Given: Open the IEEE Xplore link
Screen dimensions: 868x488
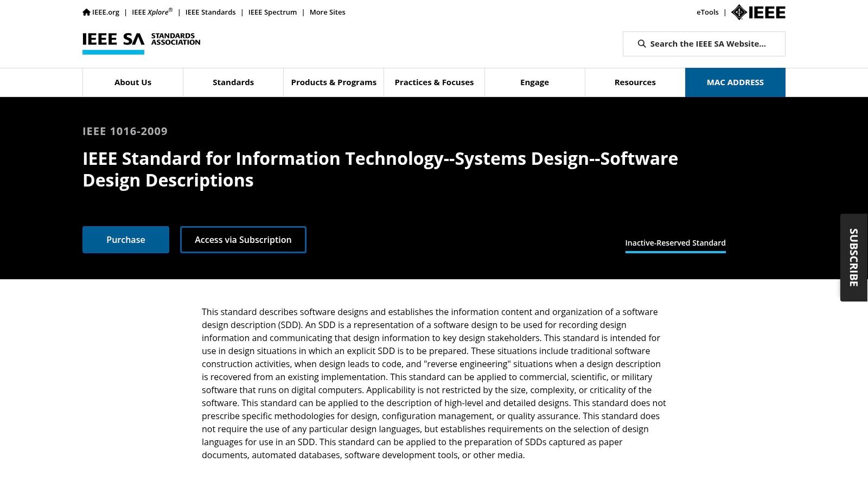Looking at the screenshot, I should 152,12.
